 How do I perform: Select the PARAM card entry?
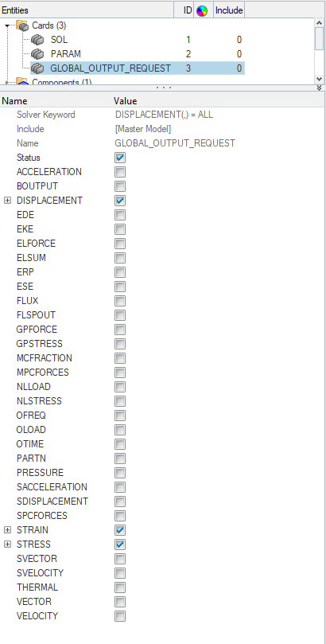pos(66,54)
